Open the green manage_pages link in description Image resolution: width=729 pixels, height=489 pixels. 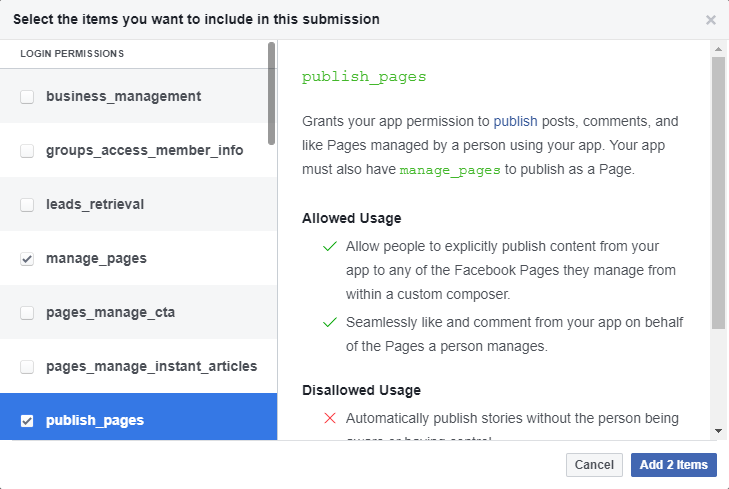450,170
